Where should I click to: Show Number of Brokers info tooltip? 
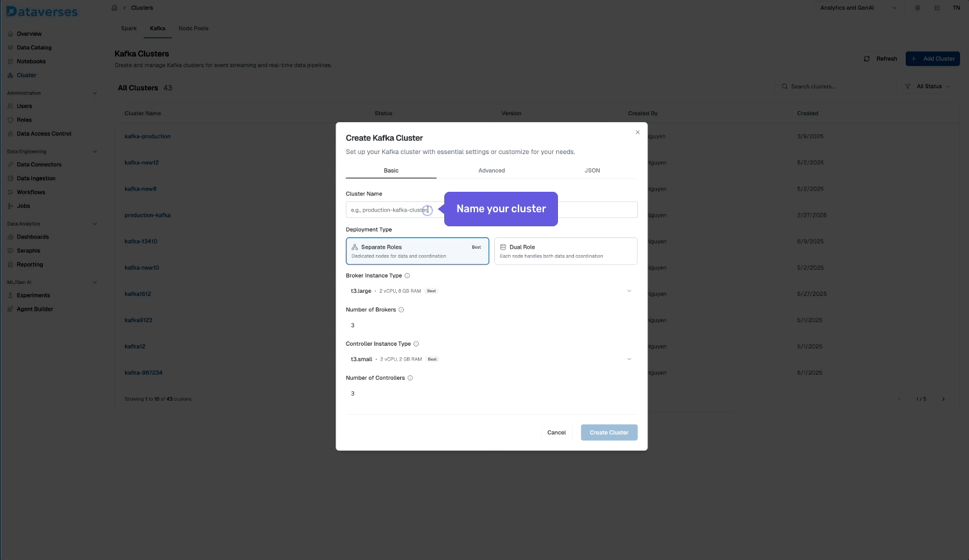point(401,309)
